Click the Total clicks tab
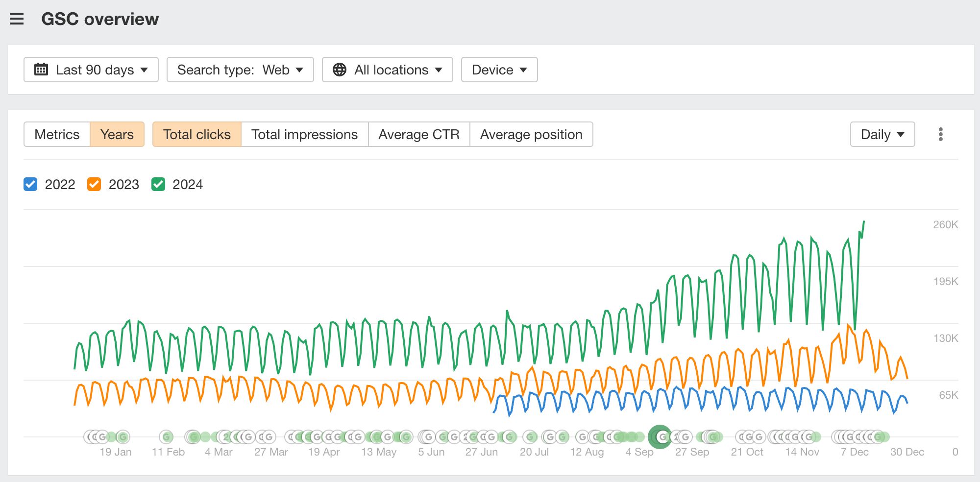Screen dimensions: 980x482 (x=196, y=134)
